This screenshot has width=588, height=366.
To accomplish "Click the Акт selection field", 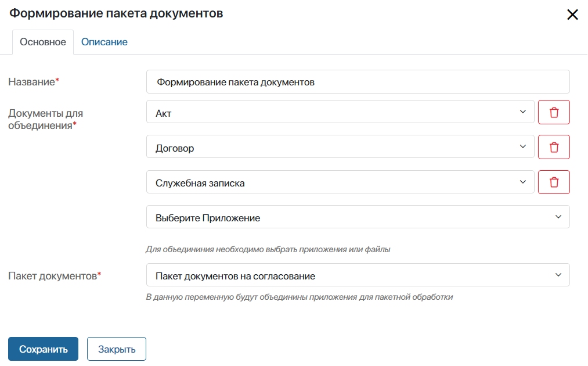I will point(340,112).
